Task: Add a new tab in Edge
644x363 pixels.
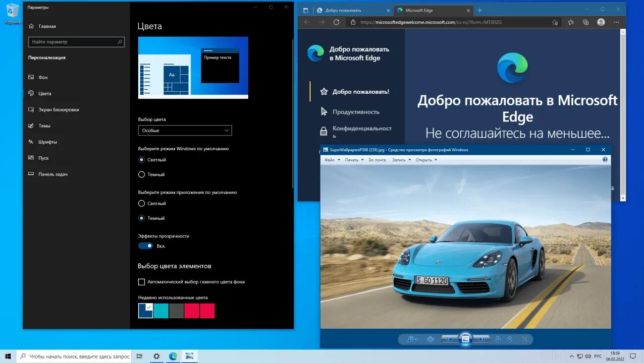Action: click(480, 10)
